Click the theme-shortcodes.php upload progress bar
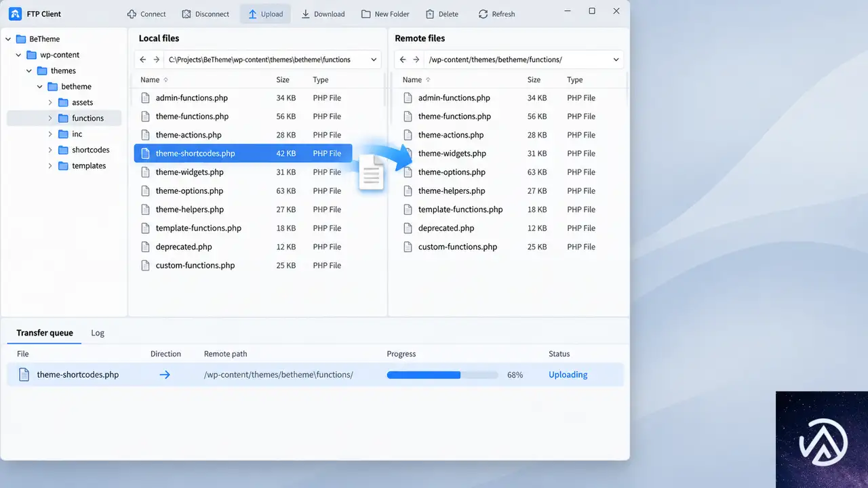The image size is (868, 488). click(x=442, y=375)
